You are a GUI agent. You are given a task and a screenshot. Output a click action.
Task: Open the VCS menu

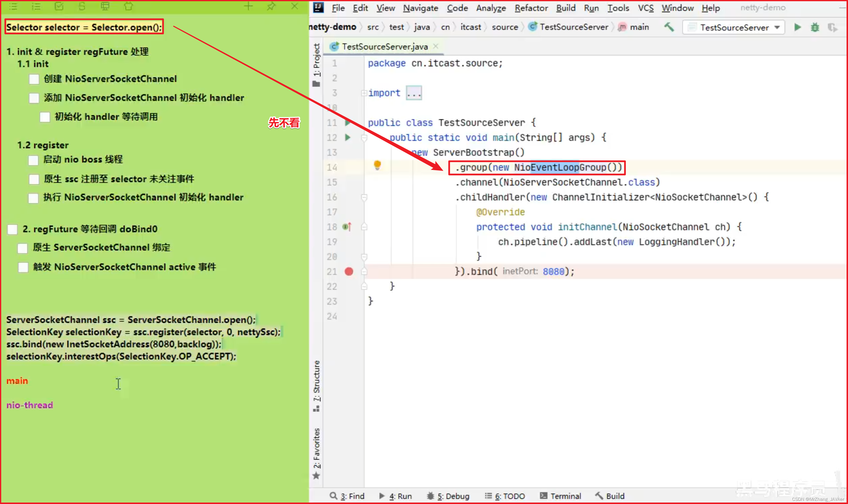pos(645,8)
